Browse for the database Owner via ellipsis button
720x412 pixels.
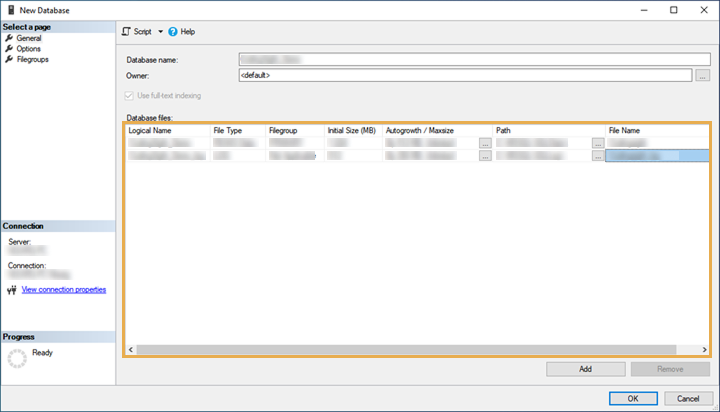point(702,75)
